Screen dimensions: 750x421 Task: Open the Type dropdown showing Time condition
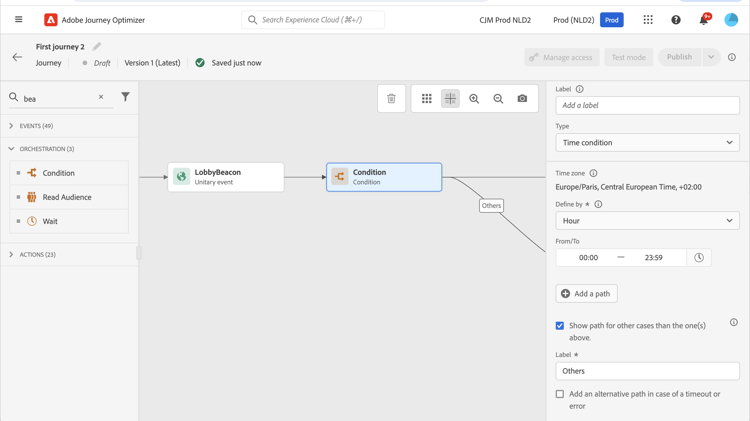coord(647,143)
